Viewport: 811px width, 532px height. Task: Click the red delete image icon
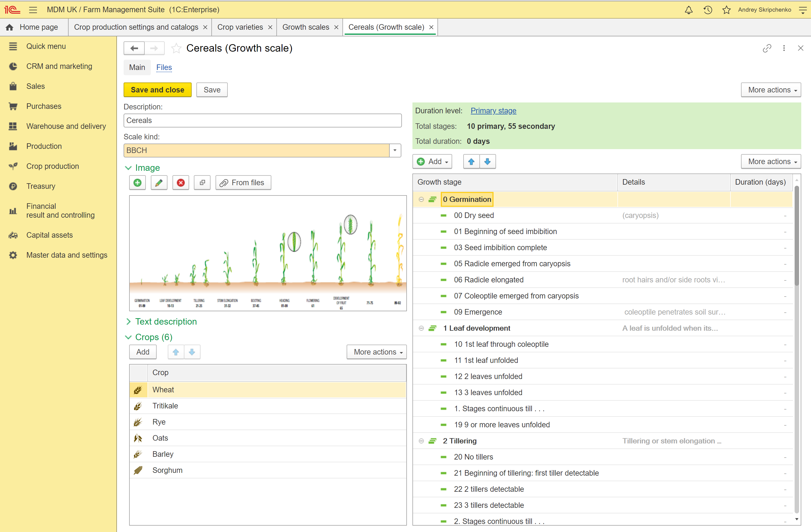pos(181,182)
